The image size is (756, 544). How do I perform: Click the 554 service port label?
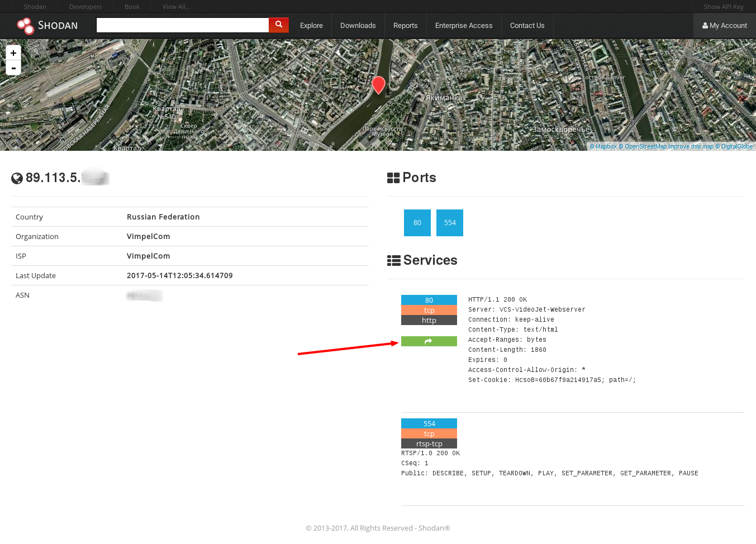[429, 423]
